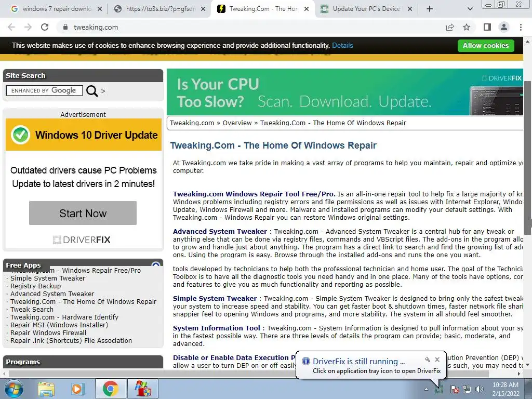Screen dimensions: 532x399
Task: Open Repair .lnk (Shortcuts) File Association
Action: 71,341
